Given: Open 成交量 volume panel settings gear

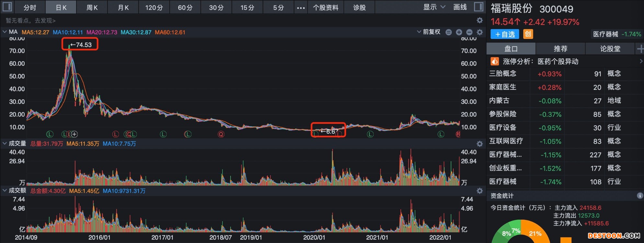Looking at the screenshot, I should (x=480, y=144).
